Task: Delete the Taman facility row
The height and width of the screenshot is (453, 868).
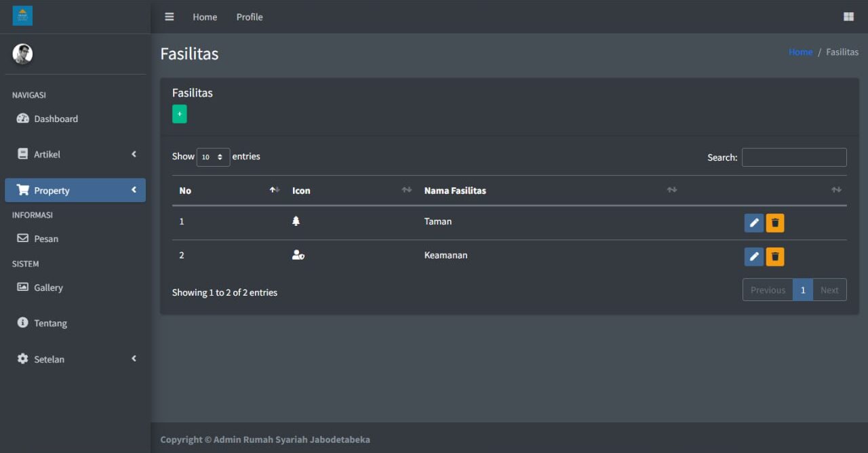Action: [775, 223]
